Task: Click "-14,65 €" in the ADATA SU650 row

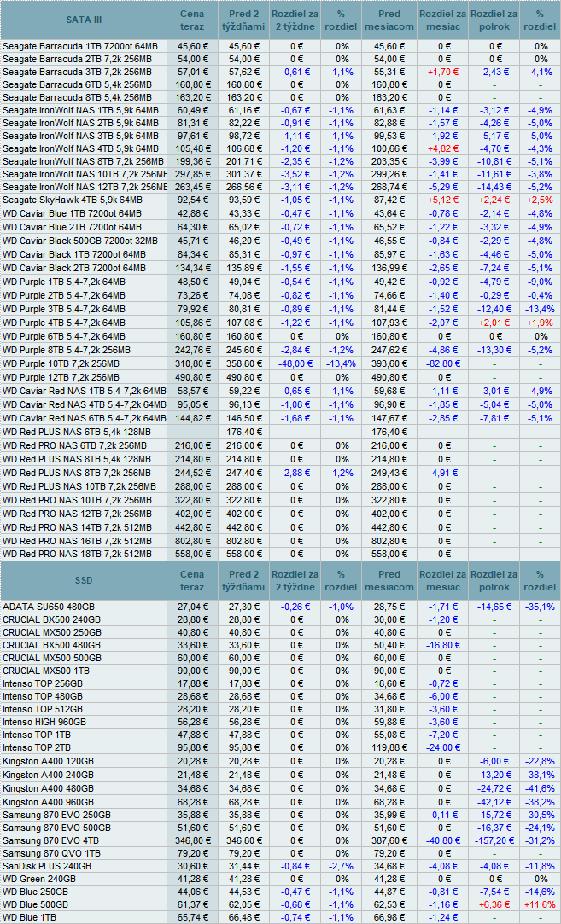Action: coord(494,607)
